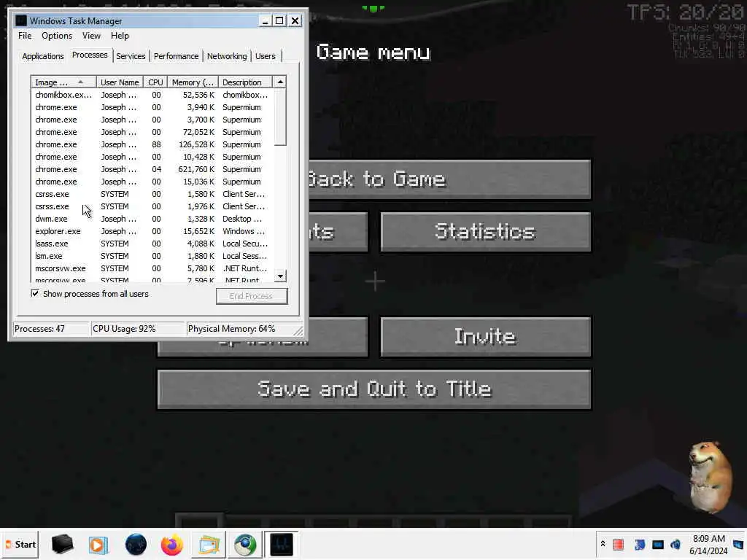Select chrome.exe using 72,052 K memory
Image resolution: width=747 pixels, height=560 pixels.
coord(152,132)
